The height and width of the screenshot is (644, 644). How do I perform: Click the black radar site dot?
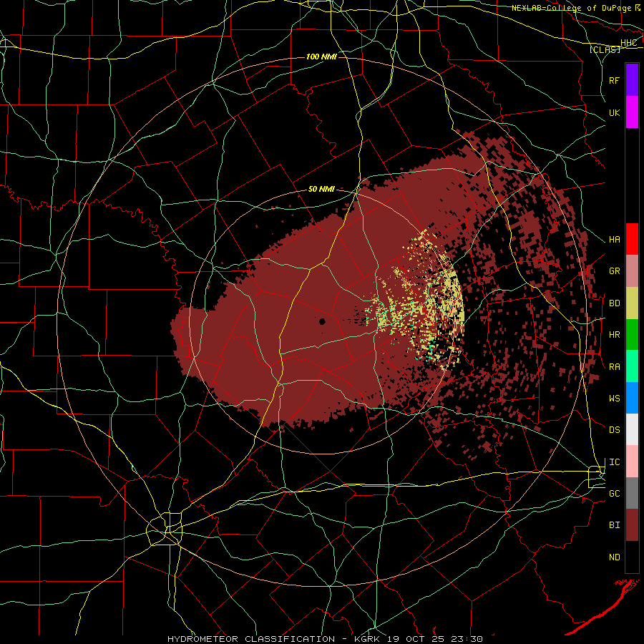[322, 321]
